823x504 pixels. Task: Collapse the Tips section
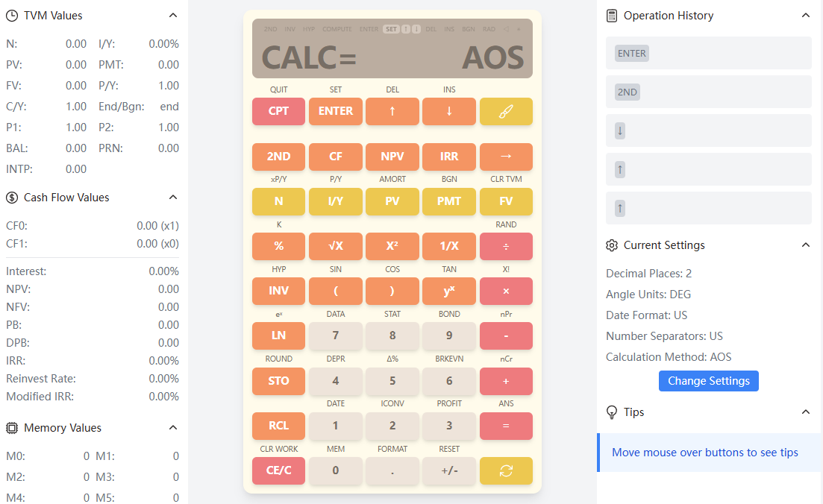[x=805, y=412]
